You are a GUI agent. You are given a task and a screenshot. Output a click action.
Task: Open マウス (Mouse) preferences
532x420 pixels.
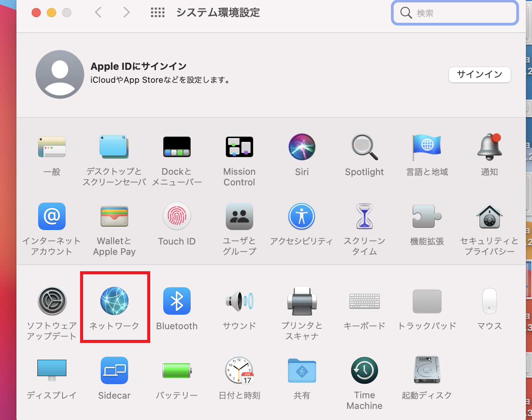tap(490, 301)
